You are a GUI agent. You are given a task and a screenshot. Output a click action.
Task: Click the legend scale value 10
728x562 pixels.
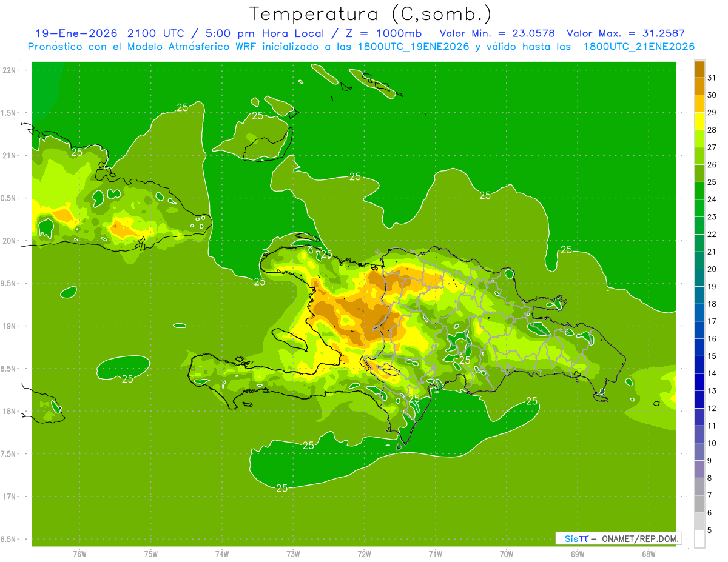point(712,443)
